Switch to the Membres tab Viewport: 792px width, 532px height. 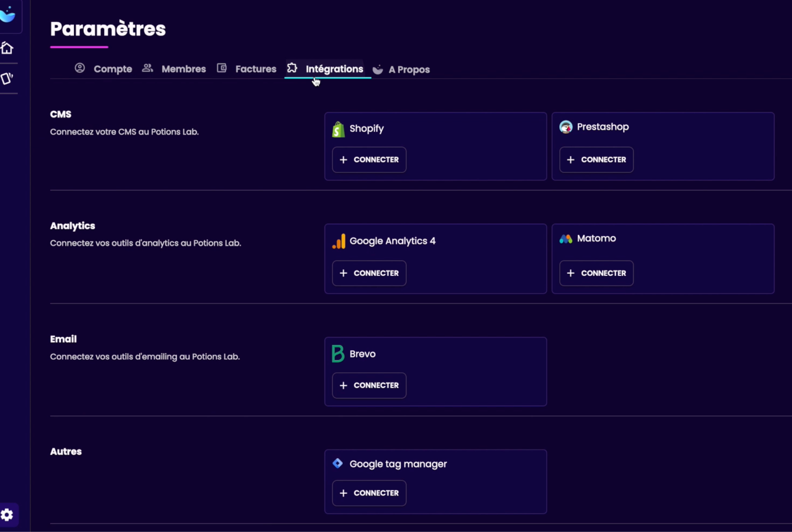point(174,69)
